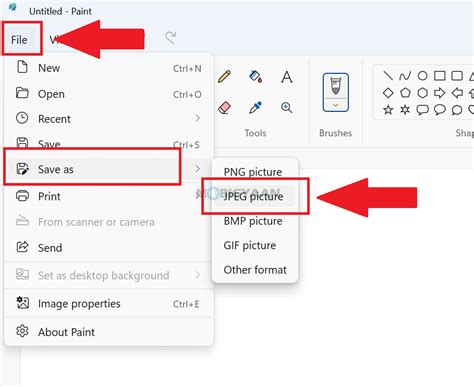Choose Other format option

[x=255, y=270]
